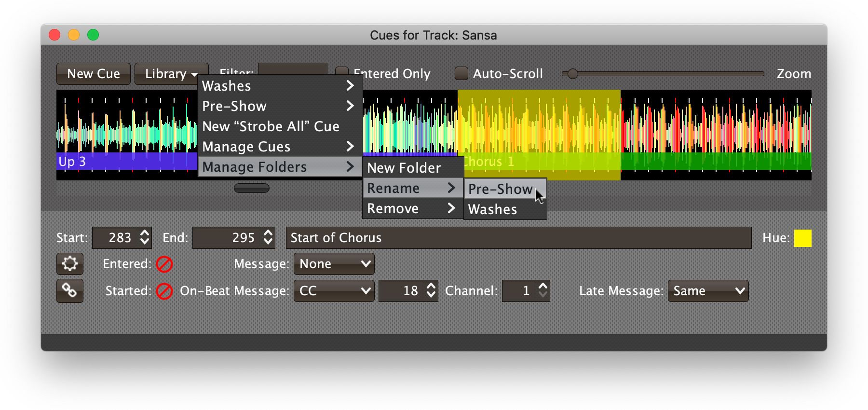Screen dimensions: 868x410
Task: Click the Channel value field
Action: [x=519, y=291]
